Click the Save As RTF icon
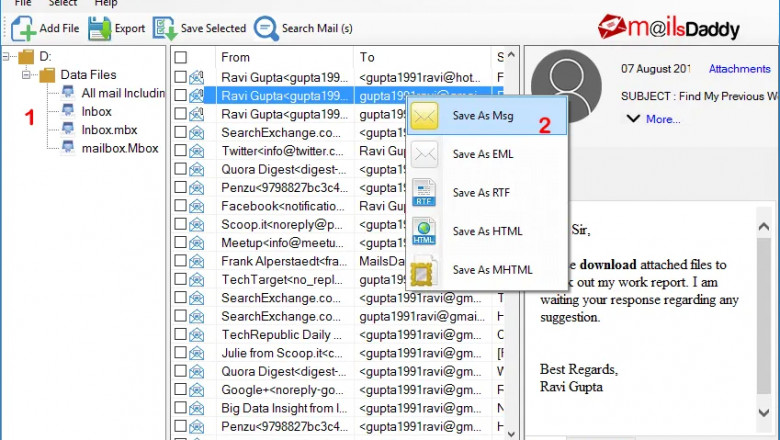The height and width of the screenshot is (440, 780). coord(425,193)
